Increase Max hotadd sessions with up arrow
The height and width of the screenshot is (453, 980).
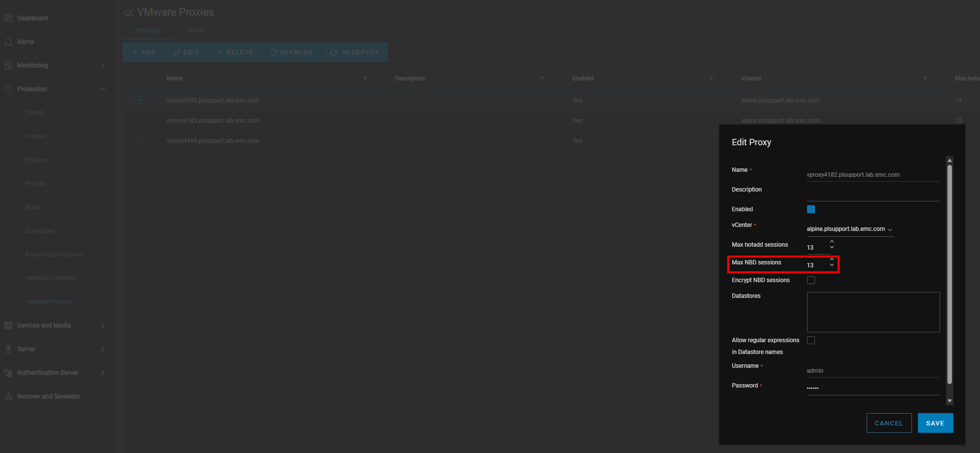pyautogui.click(x=832, y=242)
